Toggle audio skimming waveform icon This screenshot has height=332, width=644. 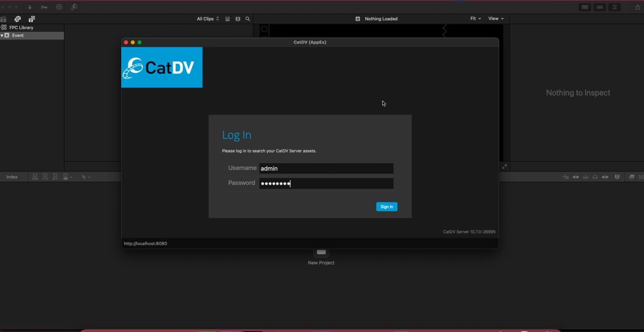pyautogui.click(x=586, y=177)
